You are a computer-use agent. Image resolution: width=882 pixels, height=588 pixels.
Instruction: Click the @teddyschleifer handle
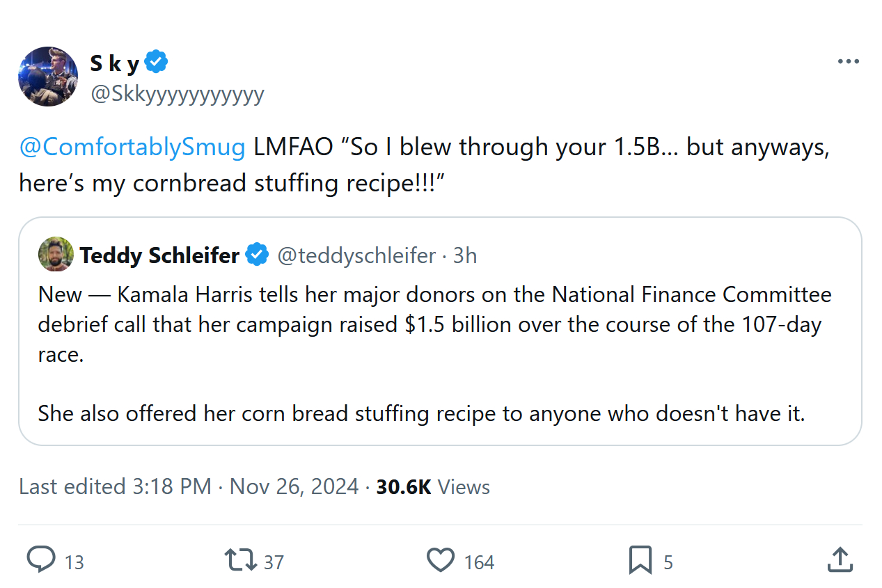[356, 255]
